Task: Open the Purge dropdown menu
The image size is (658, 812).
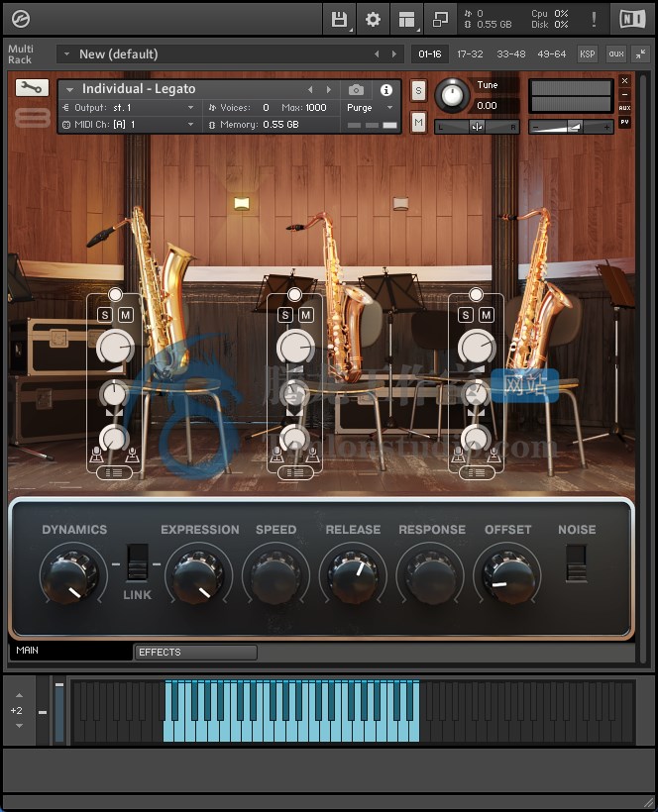Action: click(370, 108)
